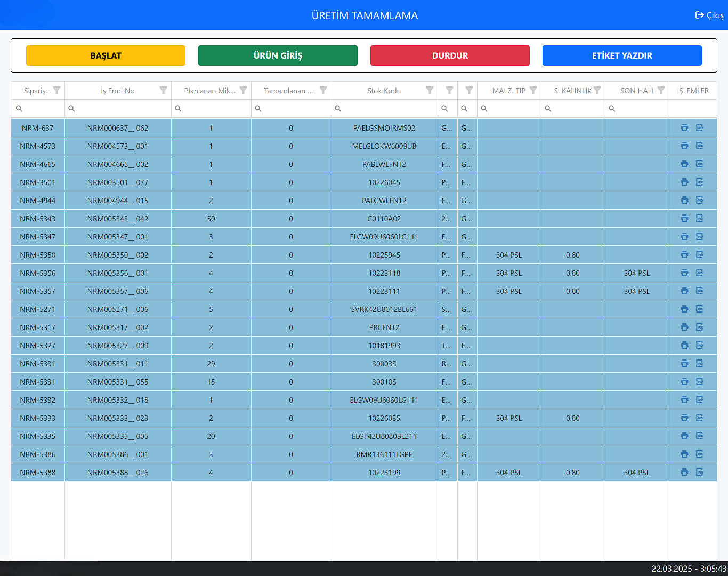728x576 pixels.
Task: Open PDF icon for NRM-4573 row
Action: 700,146
